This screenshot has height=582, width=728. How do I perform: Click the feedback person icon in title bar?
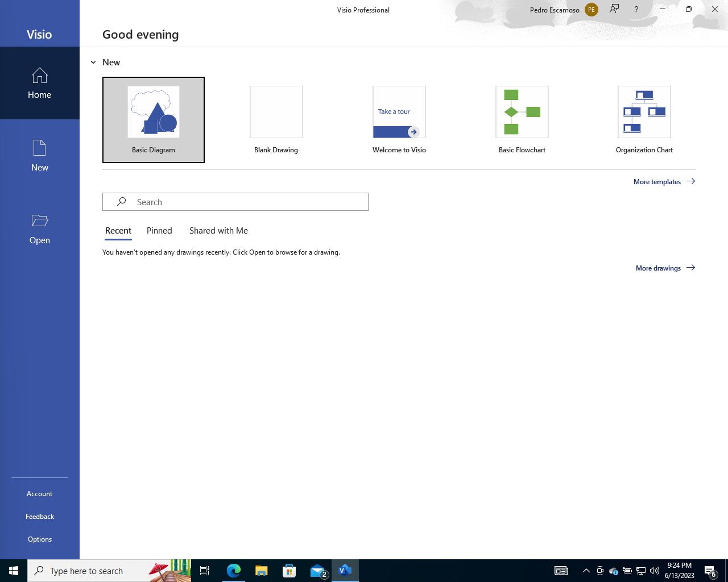coord(614,10)
